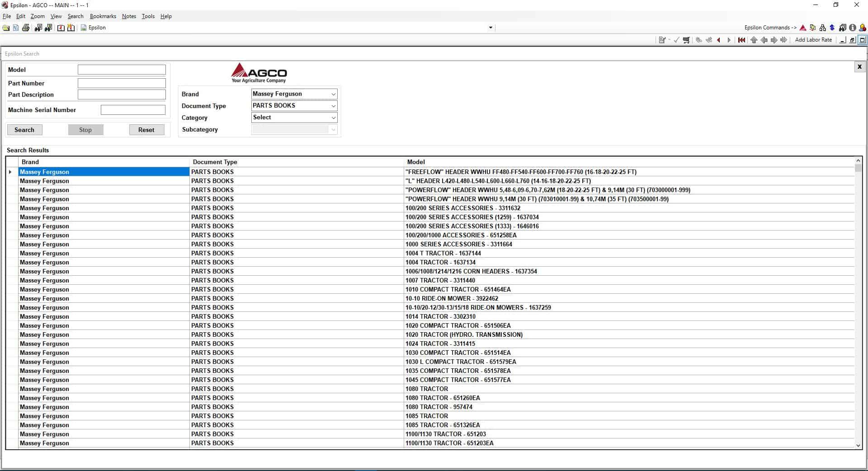This screenshot has height=471, width=868.
Task: Click the checkmark toolbar icon
Action: pyautogui.click(x=676, y=40)
